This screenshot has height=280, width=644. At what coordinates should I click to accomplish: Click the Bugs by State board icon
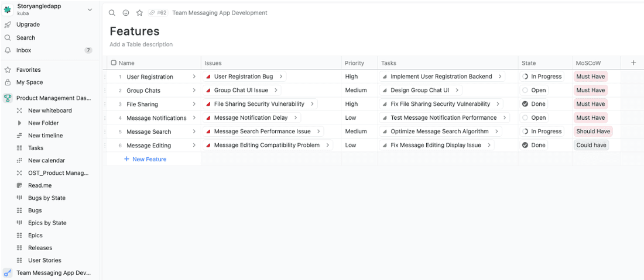point(19,198)
